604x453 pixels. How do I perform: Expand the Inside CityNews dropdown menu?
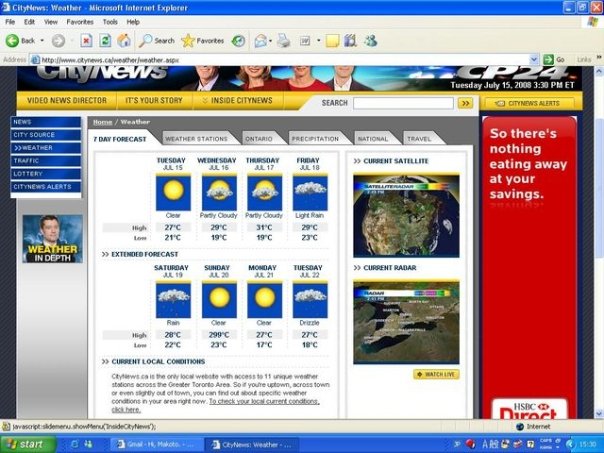(237, 101)
